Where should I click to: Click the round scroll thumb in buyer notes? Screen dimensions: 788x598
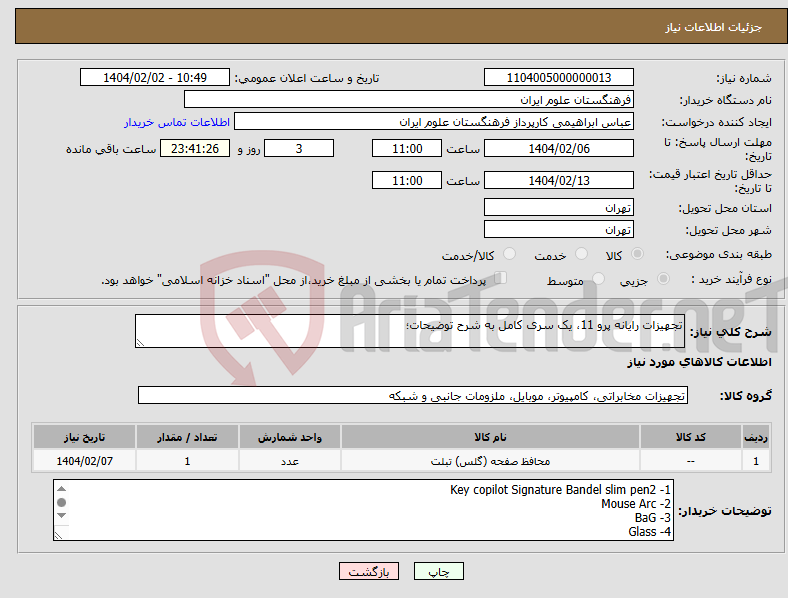coord(61,503)
